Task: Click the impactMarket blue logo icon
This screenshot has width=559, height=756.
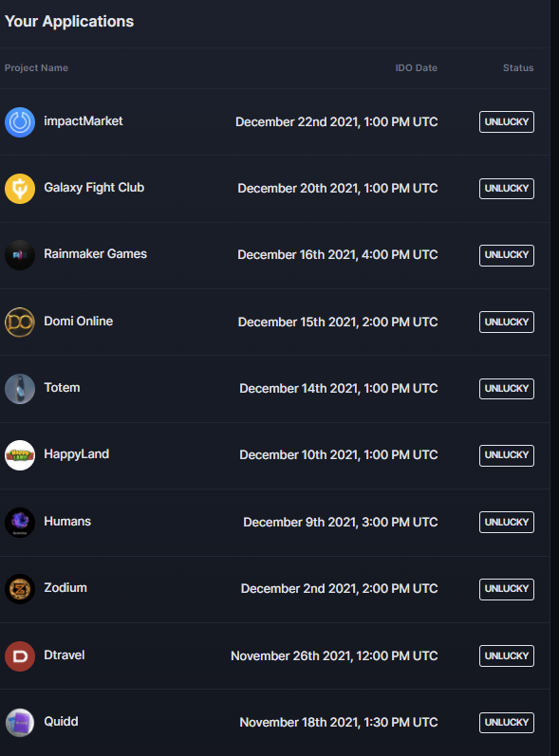Action: pos(20,122)
